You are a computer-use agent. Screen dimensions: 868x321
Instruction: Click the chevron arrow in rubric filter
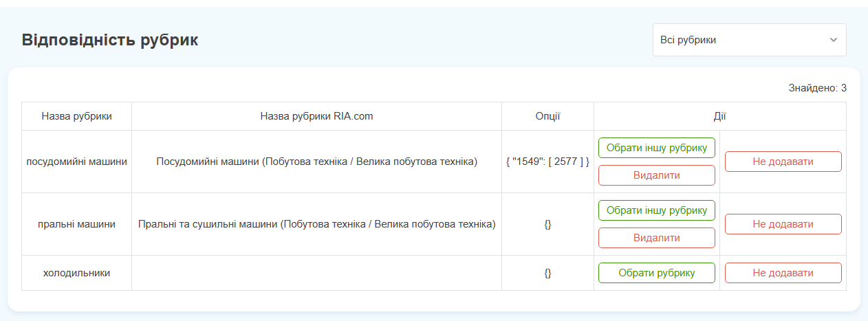pos(834,40)
